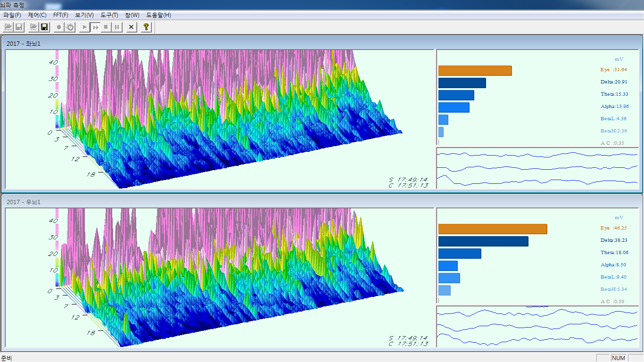The width and height of the screenshot is (644, 362).
Task: Expand the 도움말(H) menu
Action: [x=158, y=15]
